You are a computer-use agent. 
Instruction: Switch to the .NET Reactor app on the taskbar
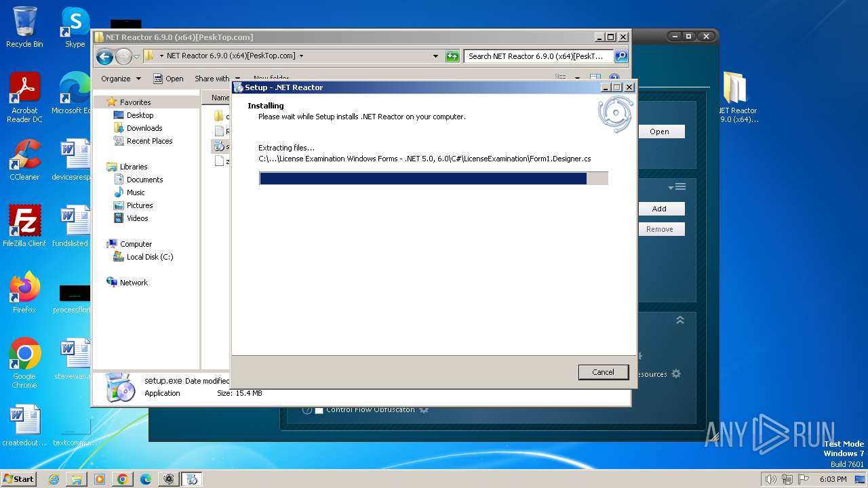[x=169, y=479]
